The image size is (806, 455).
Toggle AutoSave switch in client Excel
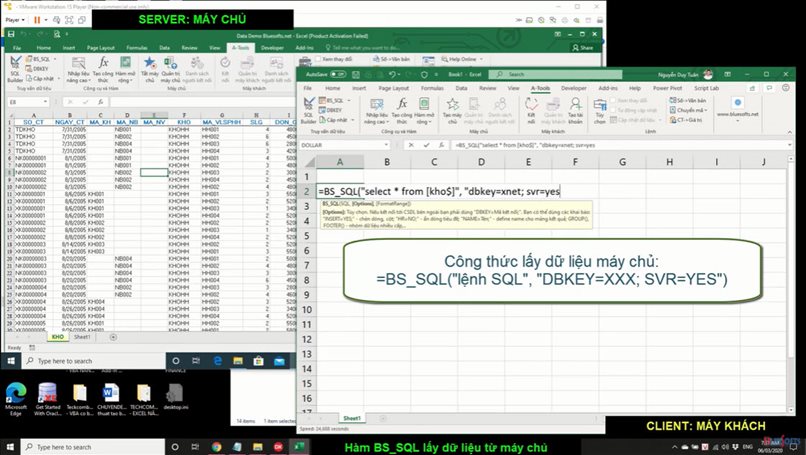point(338,75)
